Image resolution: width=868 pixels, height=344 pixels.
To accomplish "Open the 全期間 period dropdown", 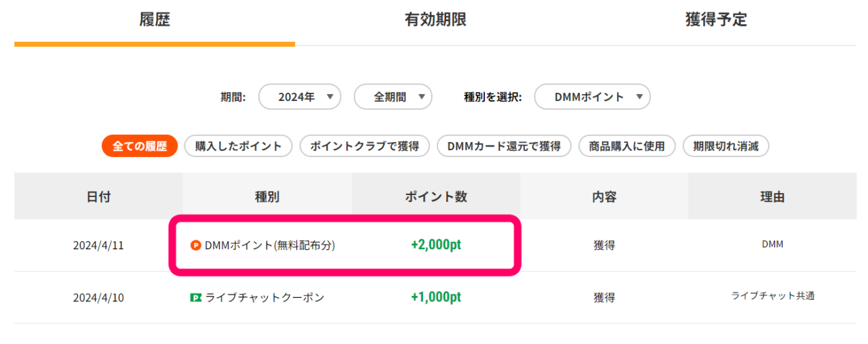I will [393, 97].
